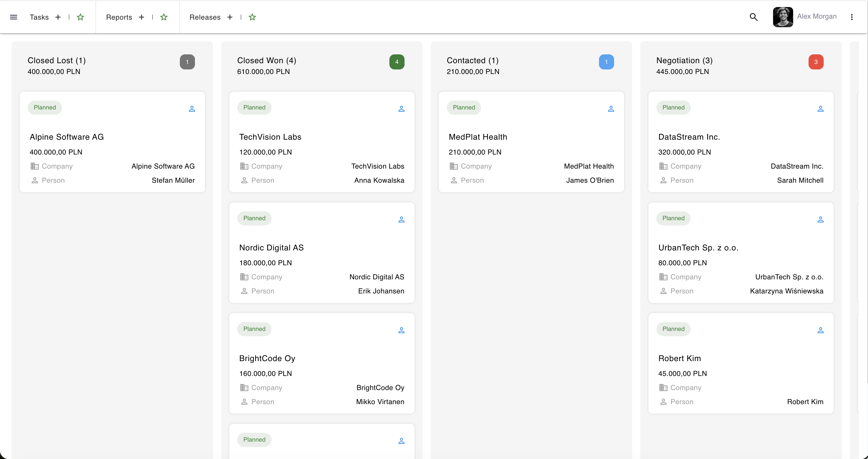The width and height of the screenshot is (868, 459).
Task: Click the assignee icon on Alpine Software AG card
Action: 192,109
